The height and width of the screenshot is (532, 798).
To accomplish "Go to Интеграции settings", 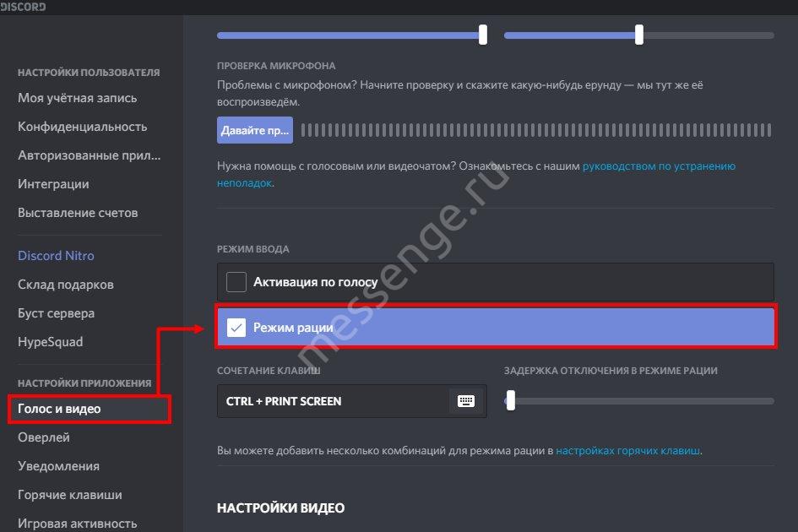I will pyautogui.click(x=53, y=184).
